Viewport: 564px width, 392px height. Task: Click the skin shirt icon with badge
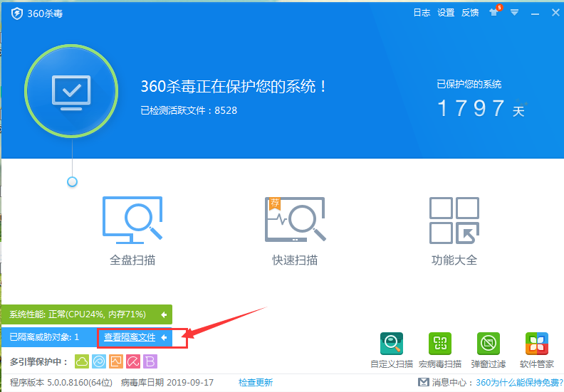coord(493,12)
